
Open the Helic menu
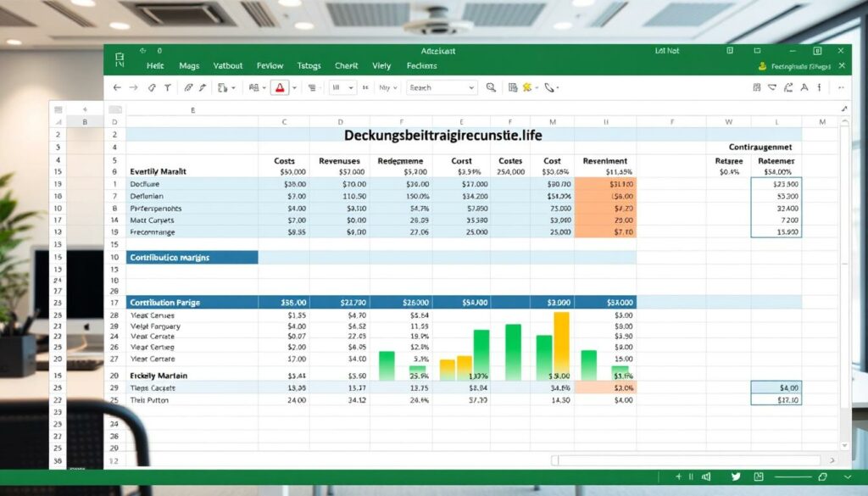155,66
